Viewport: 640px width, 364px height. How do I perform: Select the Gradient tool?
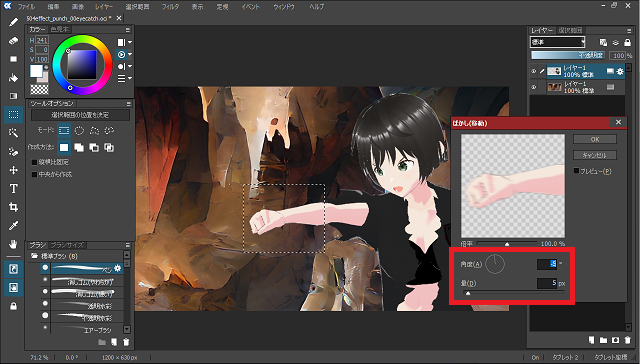(13, 96)
